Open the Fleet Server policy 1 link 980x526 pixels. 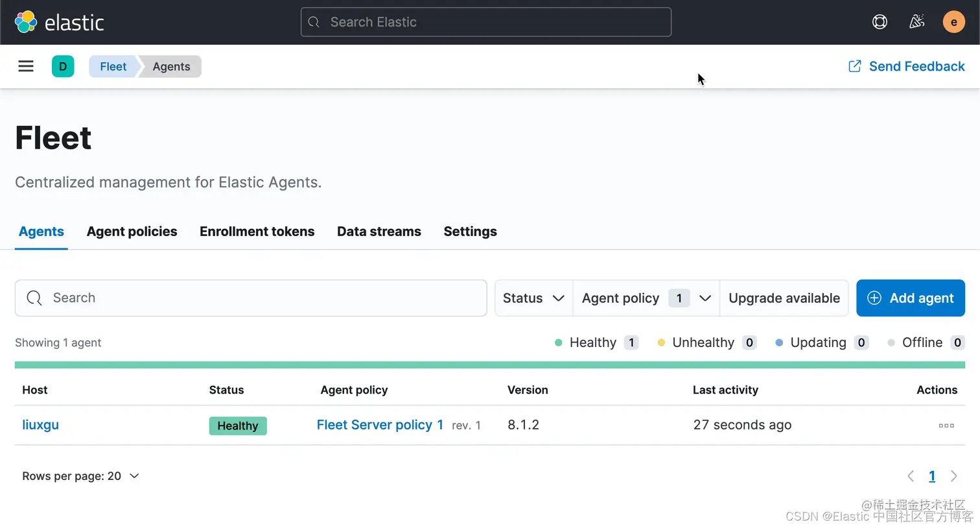(x=380, y=425)
